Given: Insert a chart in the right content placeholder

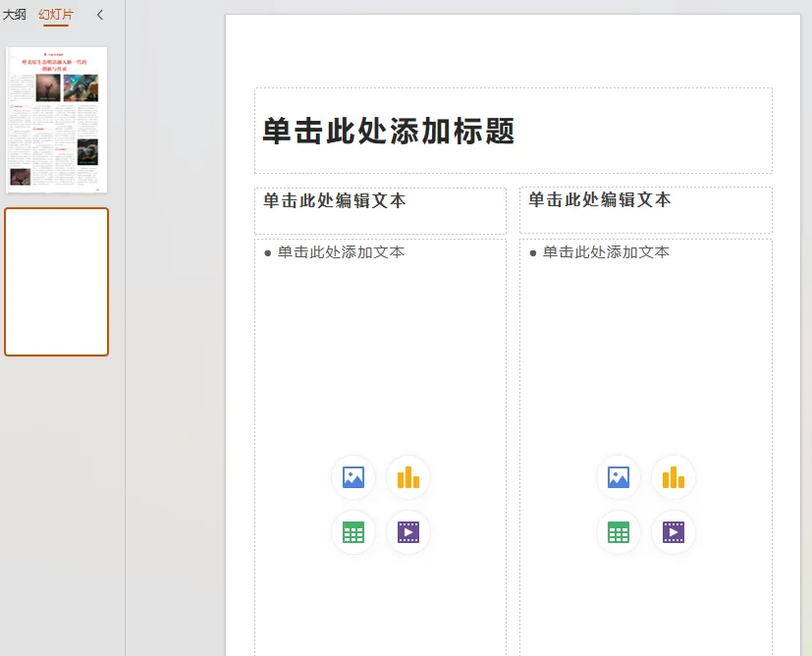Looking at the screenshot, I should pyautogui.click(x=673, y=477).
